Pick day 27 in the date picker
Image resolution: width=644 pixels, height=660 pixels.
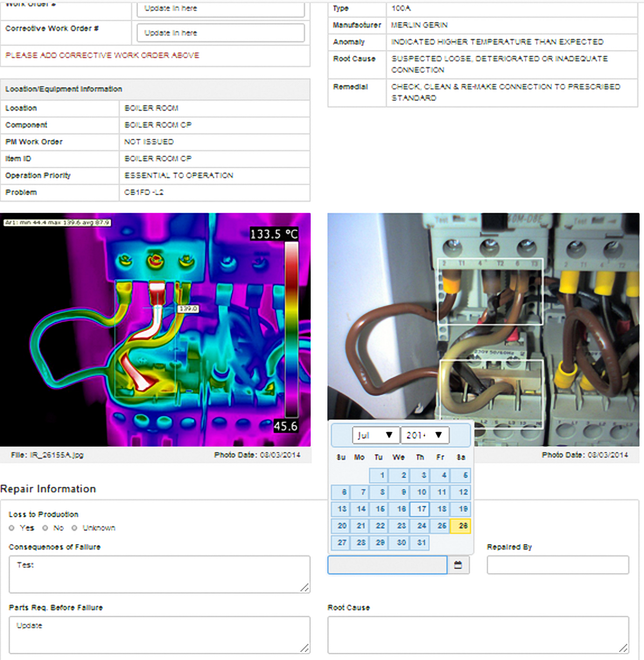[x=340, y=543]
